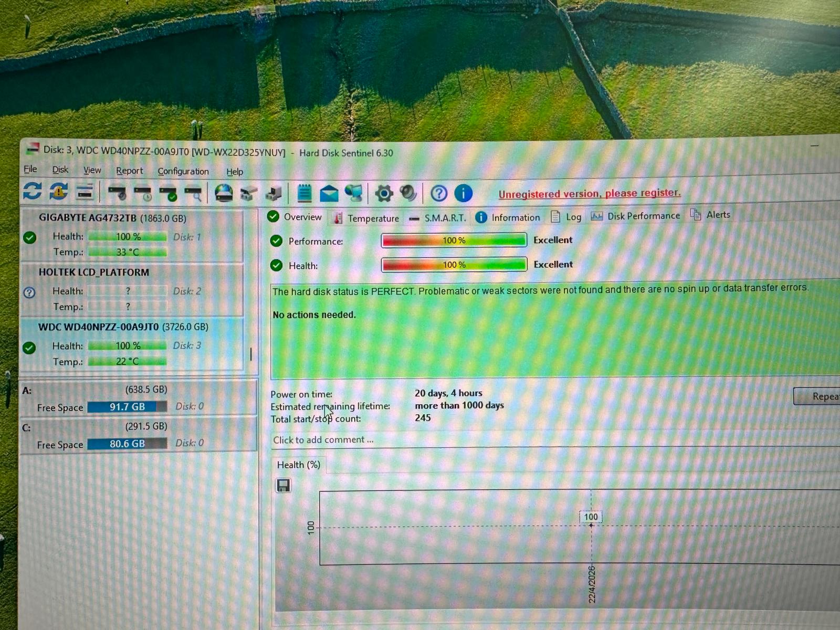Click the blue envelope email icon
Viewport: 840px width, 630px height.
pyautogui.click(x=329, y=194)
